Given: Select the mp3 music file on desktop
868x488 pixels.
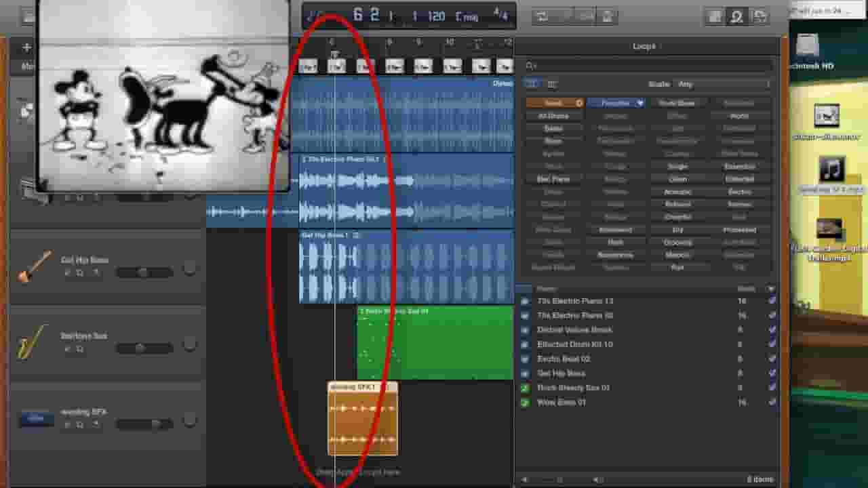Looking at the screenshot, I should click(x=831, y=175).
